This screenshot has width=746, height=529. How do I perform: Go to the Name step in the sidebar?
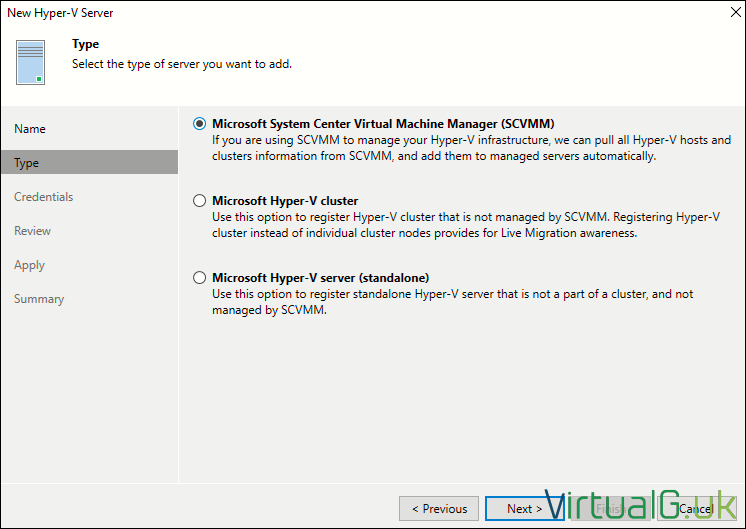[x=29, y=128]
